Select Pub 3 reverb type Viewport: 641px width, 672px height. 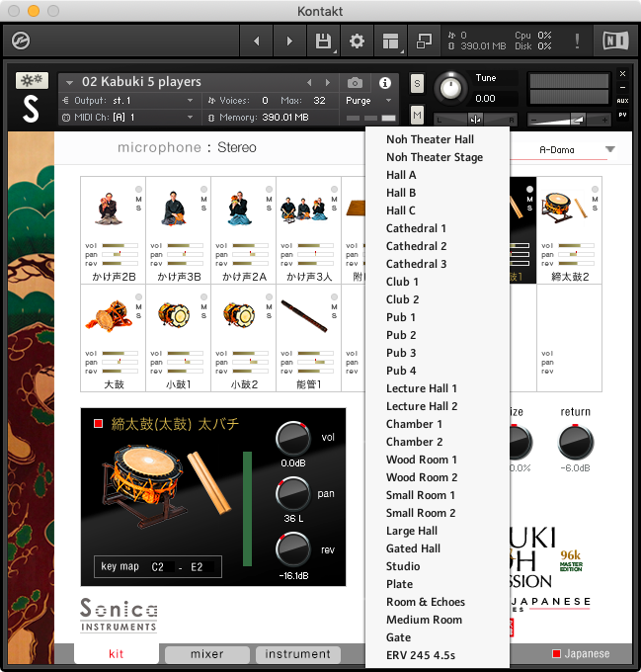401,353
